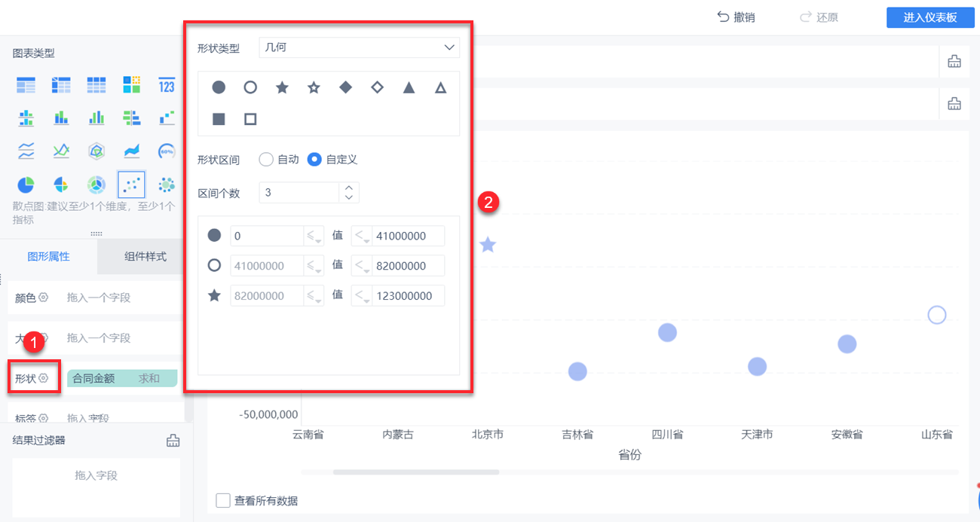The image size is (980, 522).
Task: Select the 自动 shape interval option
Action: pyautogui.click(x=265, y=159)
